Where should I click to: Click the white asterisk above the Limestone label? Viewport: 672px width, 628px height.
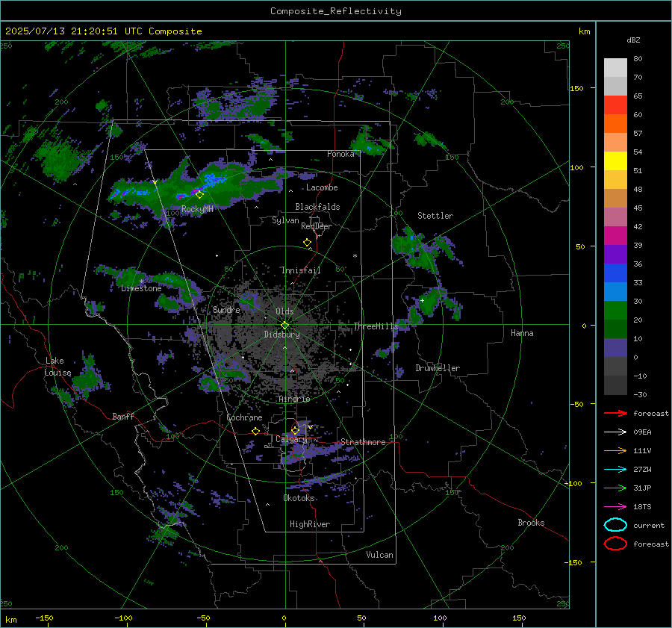point(141,282)
